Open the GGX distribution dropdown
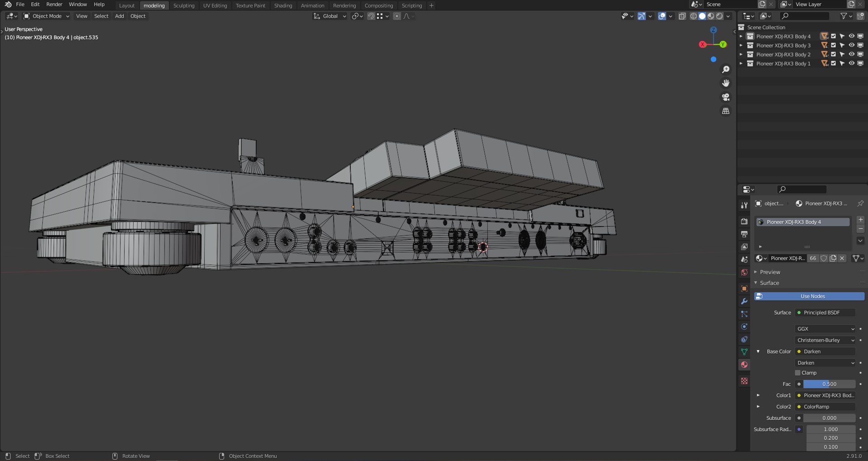The width and height of the screenshot is (868, 461). (825, 329)
